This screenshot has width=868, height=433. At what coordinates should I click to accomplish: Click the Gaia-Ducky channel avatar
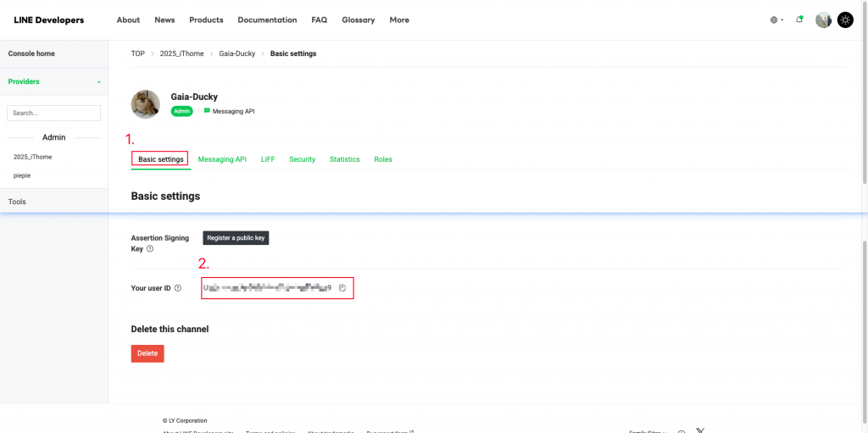click(x=146, y=104)
